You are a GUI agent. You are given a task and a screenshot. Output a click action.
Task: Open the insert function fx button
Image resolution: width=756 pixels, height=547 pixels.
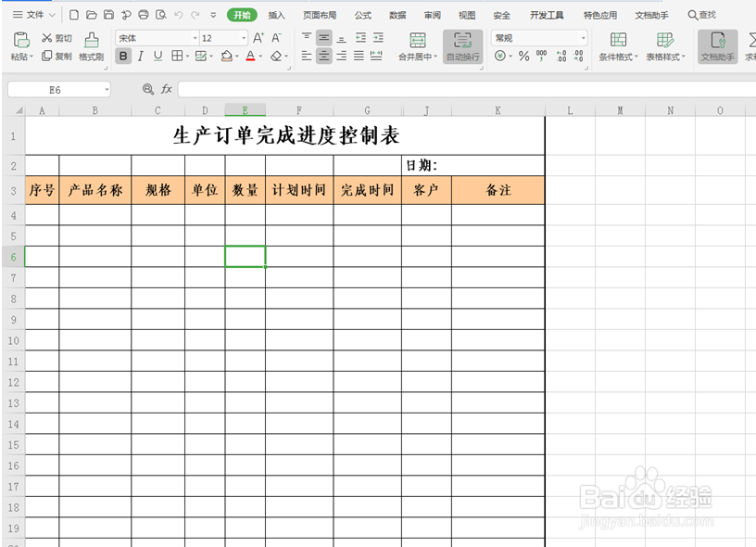pyautogui.click(x=167, y=89)
